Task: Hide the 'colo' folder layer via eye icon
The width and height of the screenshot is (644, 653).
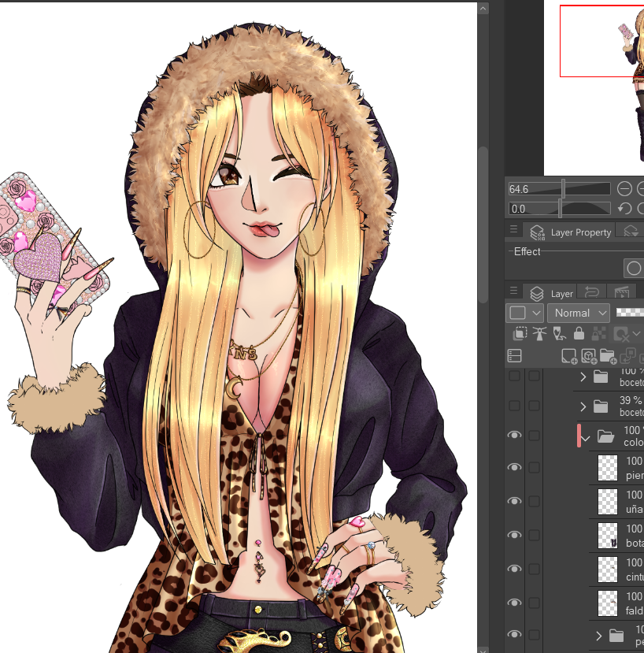Action: (x=514, y=436)
